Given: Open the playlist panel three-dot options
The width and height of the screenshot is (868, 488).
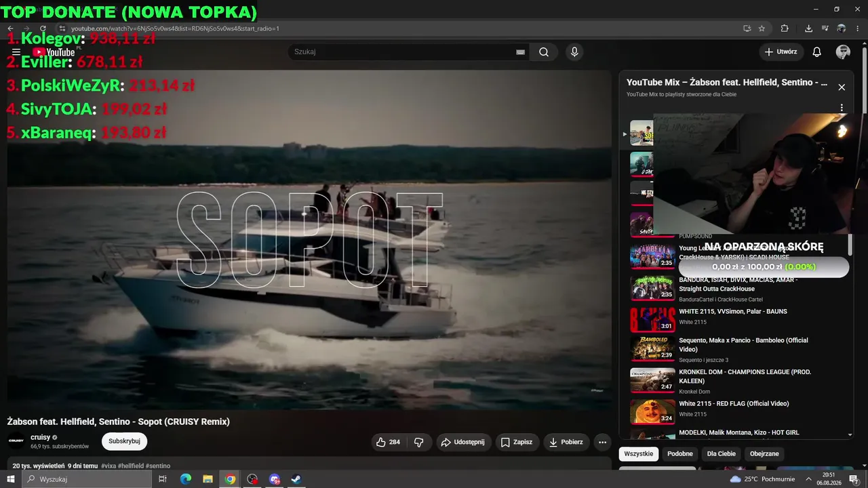Looking at the screenshot, I should coord(842,108).
